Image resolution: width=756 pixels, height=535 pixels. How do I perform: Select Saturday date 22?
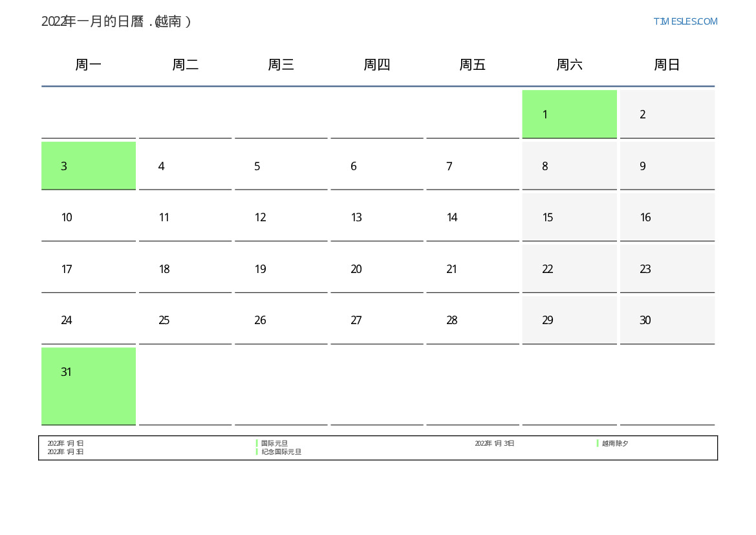(x=569, y=268)
